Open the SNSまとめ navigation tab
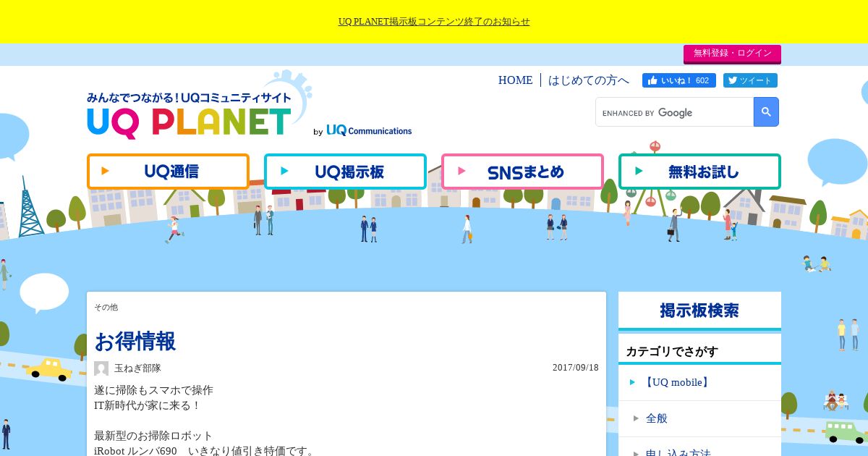868x456 pixels. tap(522, 172)
